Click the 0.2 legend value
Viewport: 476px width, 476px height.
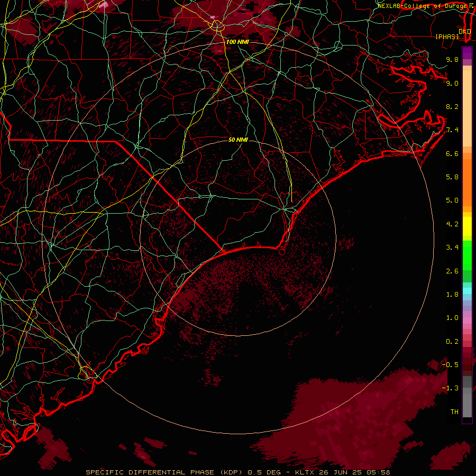click(452, 342)
